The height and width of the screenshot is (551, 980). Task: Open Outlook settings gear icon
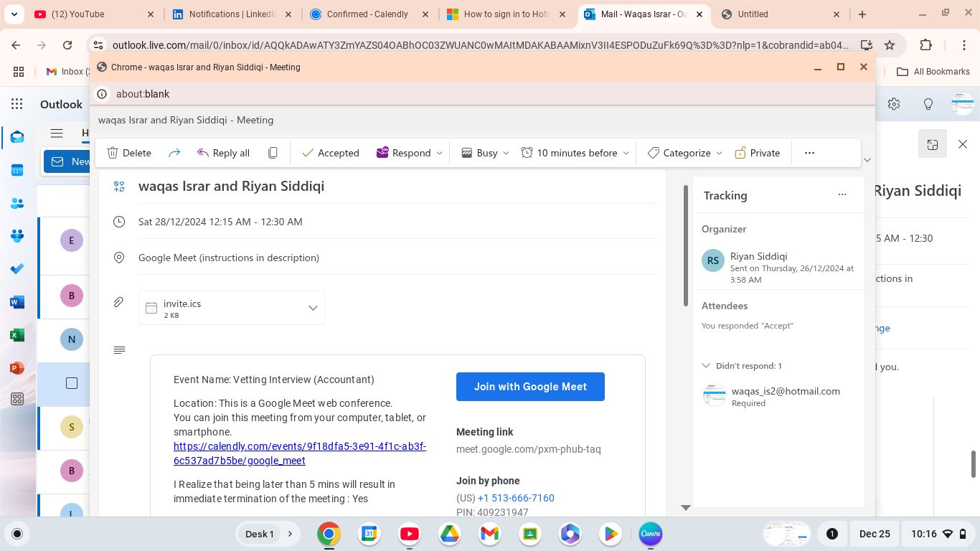click(x=894, y=104)
